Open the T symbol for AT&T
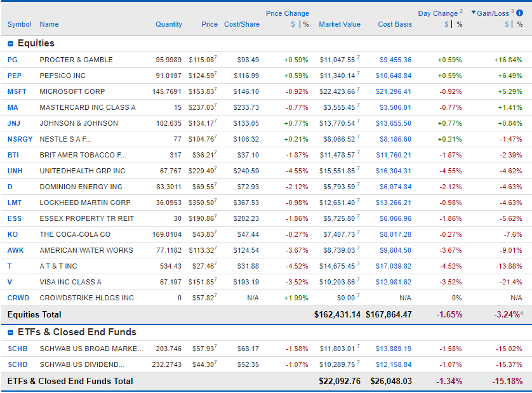This screenshot has width=532, height=393. (x=10, y=266)
